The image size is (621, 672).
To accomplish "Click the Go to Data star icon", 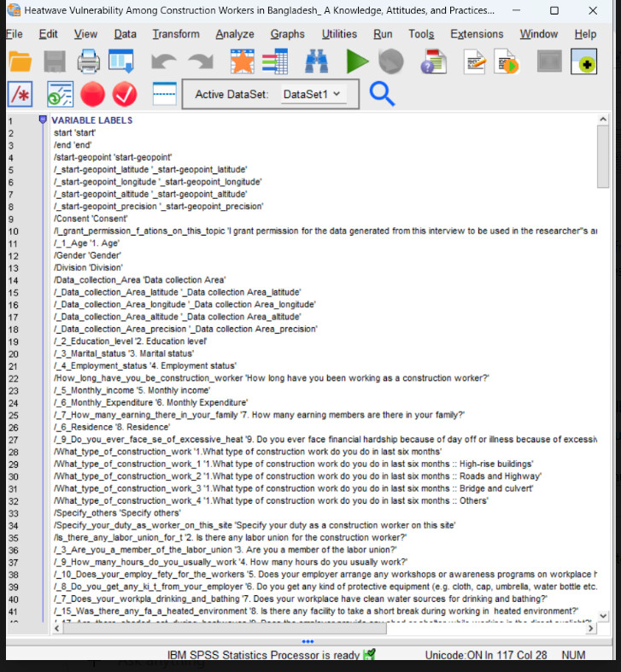I will (x=243, y=62).
